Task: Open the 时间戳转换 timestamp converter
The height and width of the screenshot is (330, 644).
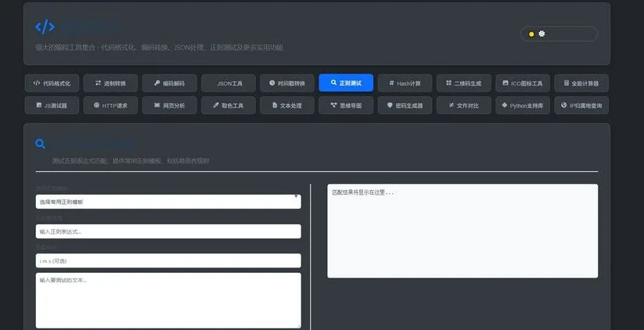Action: pos(287,83)
